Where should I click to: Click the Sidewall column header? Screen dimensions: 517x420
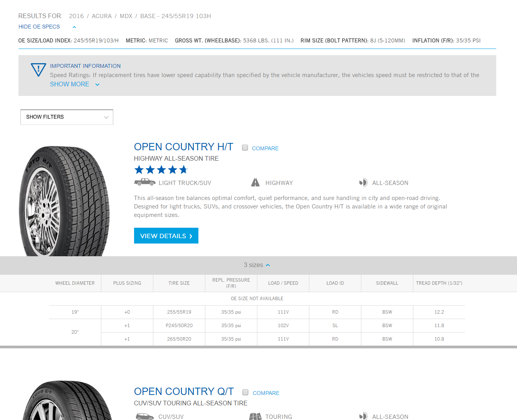(x=387, y=283)
